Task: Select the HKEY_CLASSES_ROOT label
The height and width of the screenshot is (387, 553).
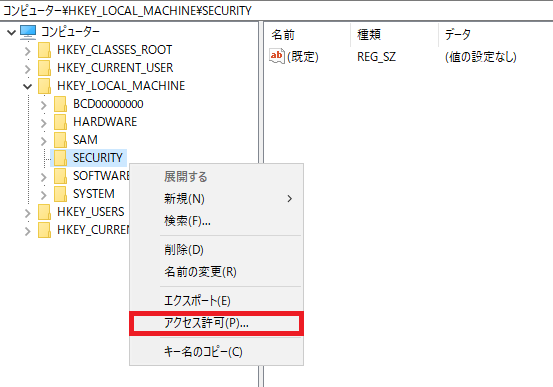Action: pos(115,50)
